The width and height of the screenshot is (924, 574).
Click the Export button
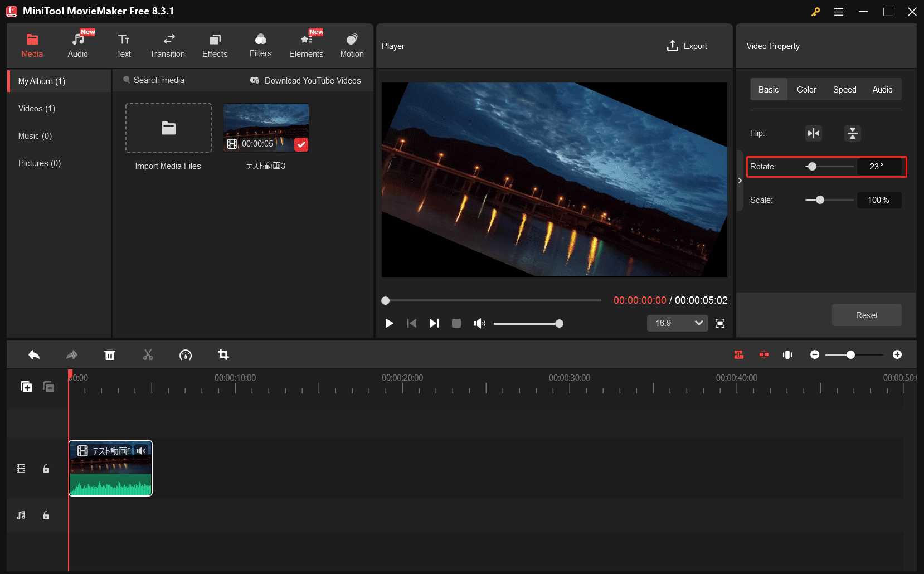point(687,46)
